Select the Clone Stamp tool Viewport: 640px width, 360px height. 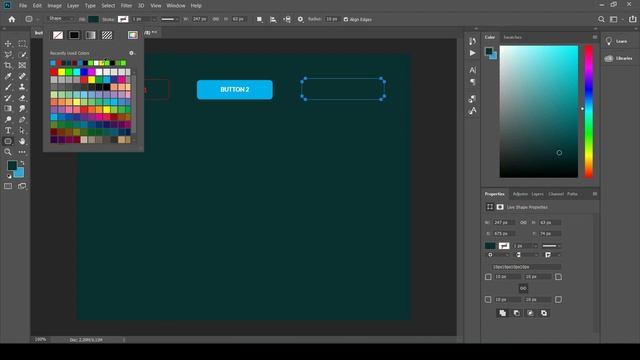click(22, 87)
